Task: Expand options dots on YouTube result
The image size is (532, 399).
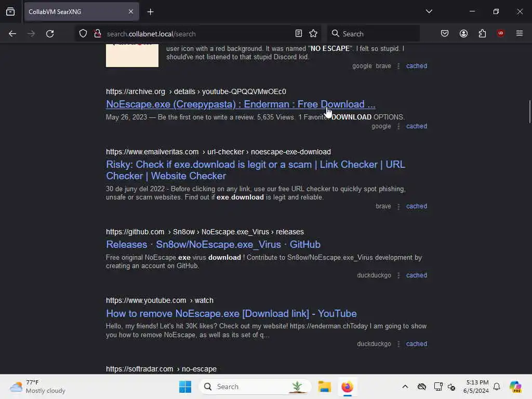Action: pyautogui.click(x=398, y=344)
